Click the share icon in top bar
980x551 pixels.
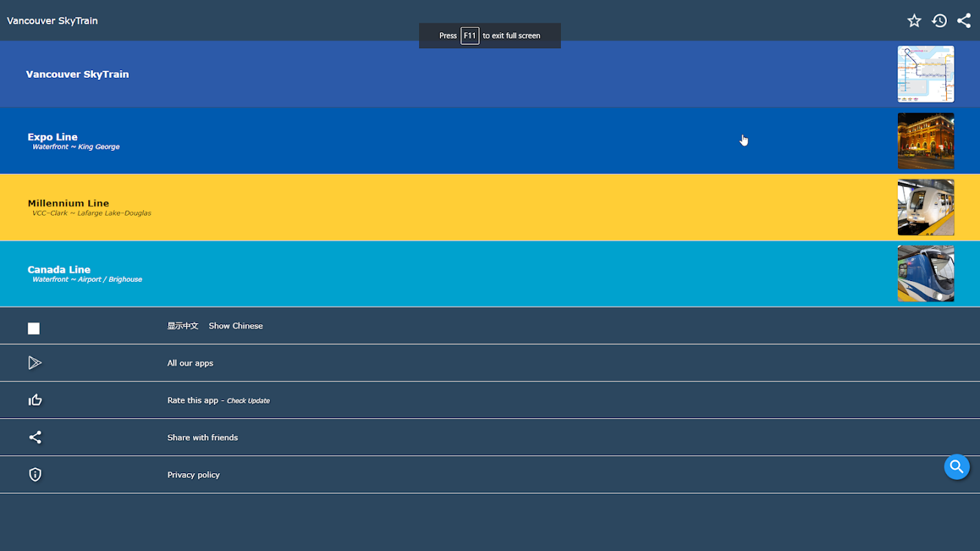coord(963,21)
